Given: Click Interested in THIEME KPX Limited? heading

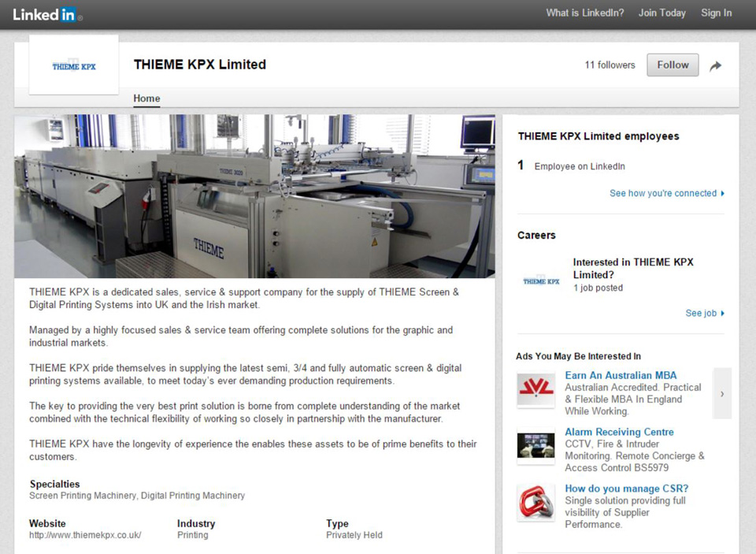Looking at the screenshot, I should click(633, 268).
